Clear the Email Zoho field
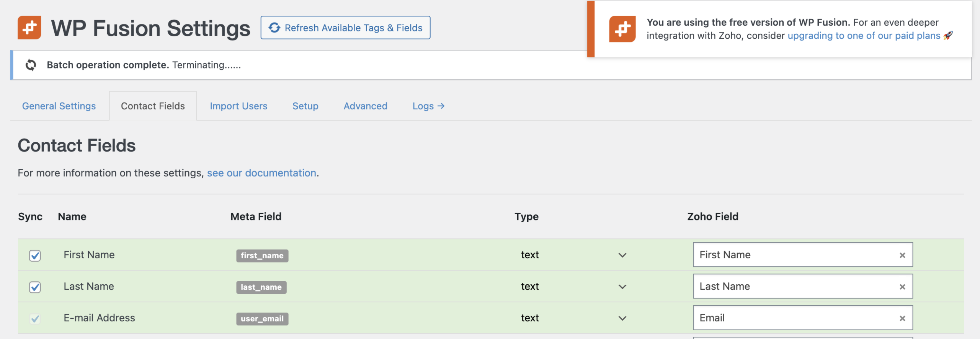The height and width of the screenshot is (339, 980). 902,318
